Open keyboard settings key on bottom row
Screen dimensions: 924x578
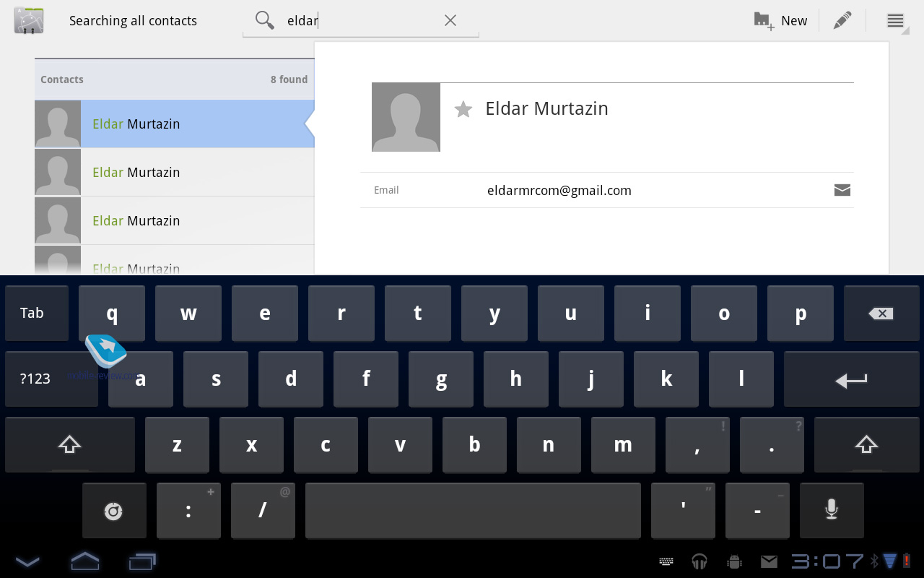(114, 511)
